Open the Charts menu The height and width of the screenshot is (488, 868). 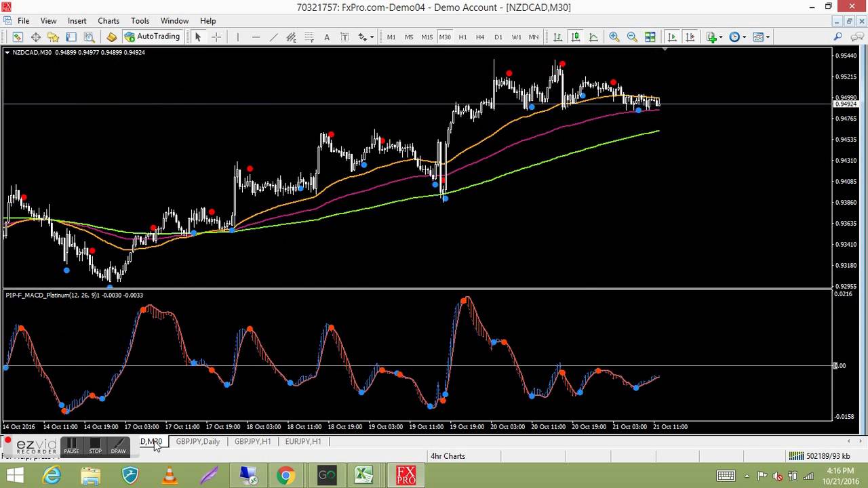click(x=108, y=21)
